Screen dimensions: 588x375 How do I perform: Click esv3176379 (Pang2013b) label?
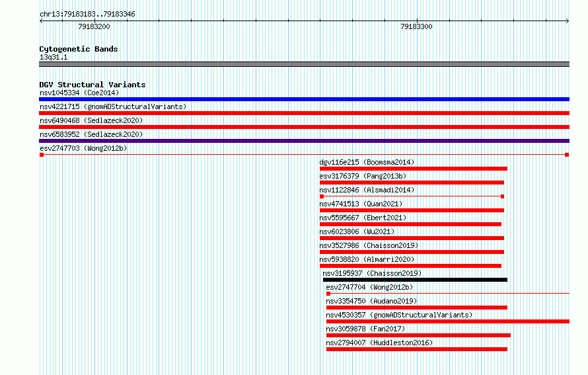(x=363, y=176)
